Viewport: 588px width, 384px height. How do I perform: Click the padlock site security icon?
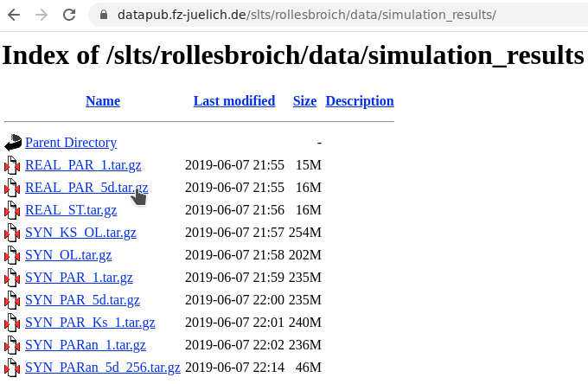(105, 15)
